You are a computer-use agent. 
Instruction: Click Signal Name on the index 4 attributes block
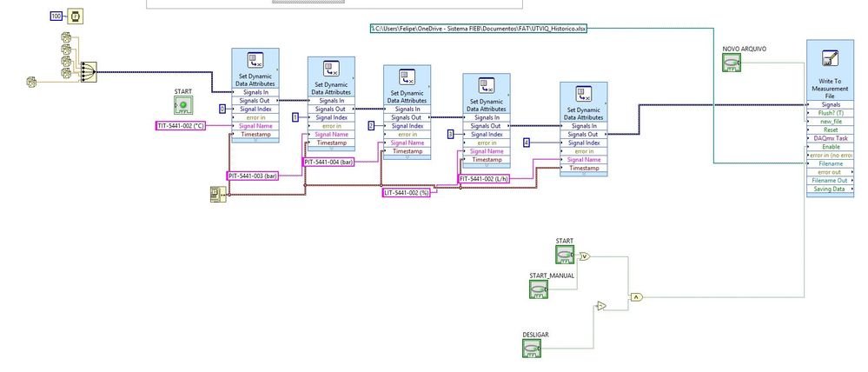pos(584,159)
